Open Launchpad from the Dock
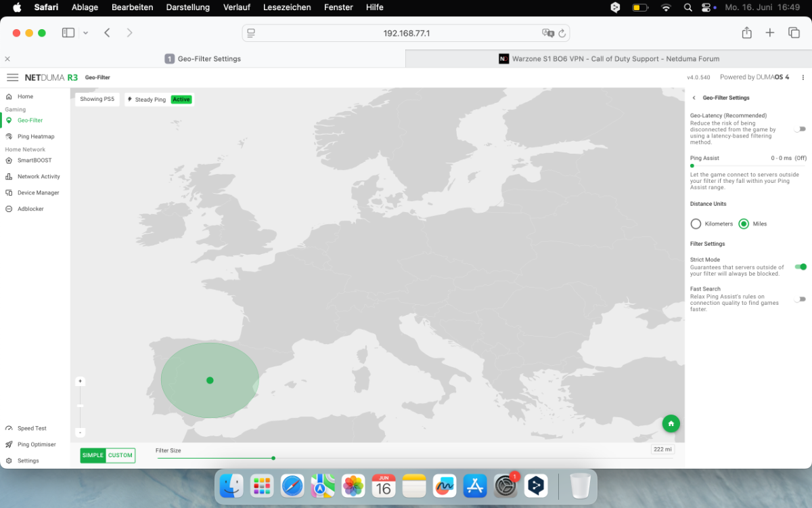This screenshot has width=812, height=508. click(261, 486)
